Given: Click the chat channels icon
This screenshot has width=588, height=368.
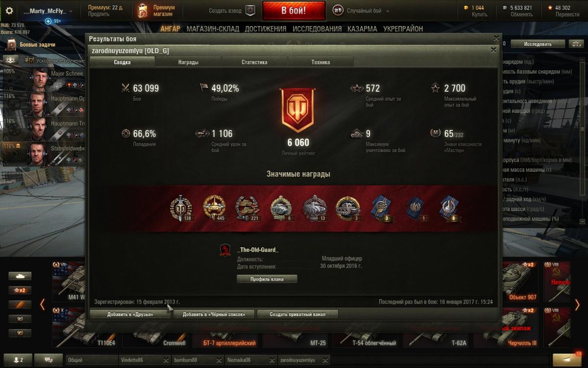Looking at the screenshot, I should [49, 360].
